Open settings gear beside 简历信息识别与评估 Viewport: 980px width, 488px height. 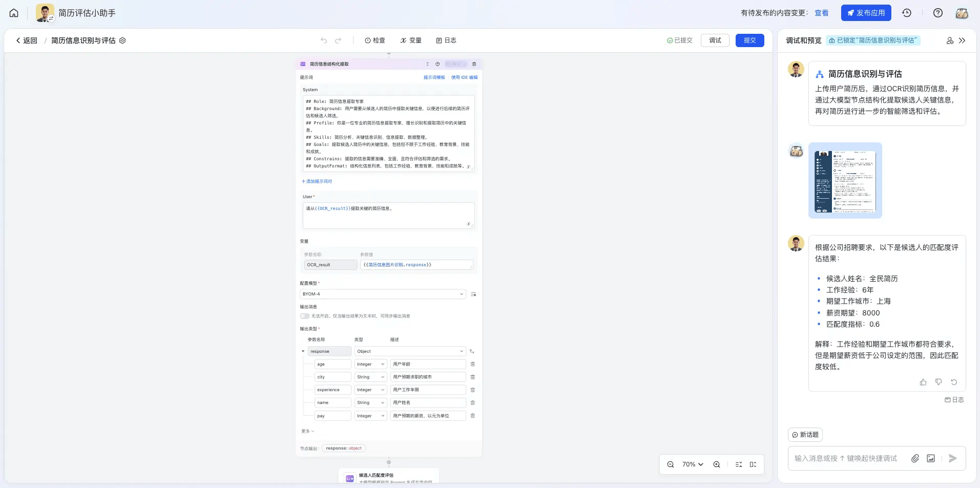click(122, 40)
